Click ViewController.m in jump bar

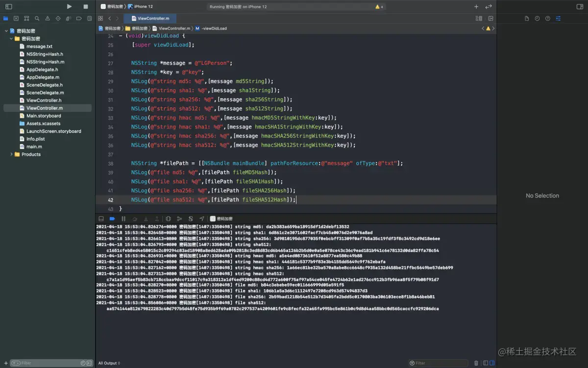(x=171, y=28)
